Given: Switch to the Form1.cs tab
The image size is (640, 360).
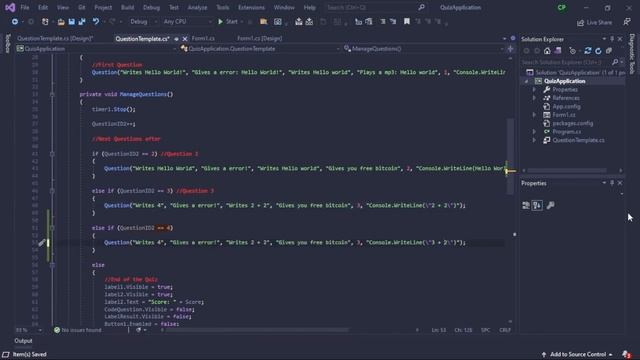Looking at the screenshot, I should tap(203, 38).
